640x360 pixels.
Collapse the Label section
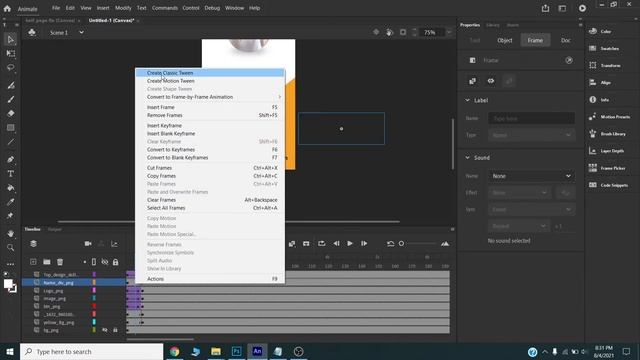(x=467, y=100)
